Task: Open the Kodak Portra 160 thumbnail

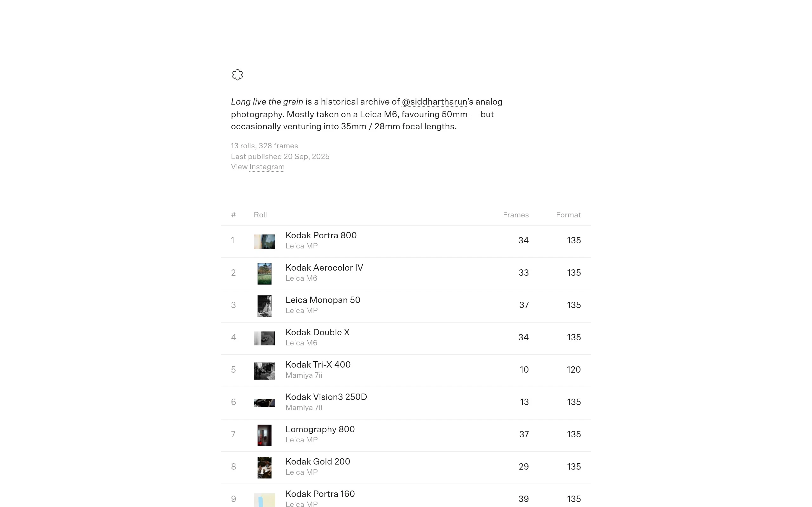Action: tap(265, 500)
